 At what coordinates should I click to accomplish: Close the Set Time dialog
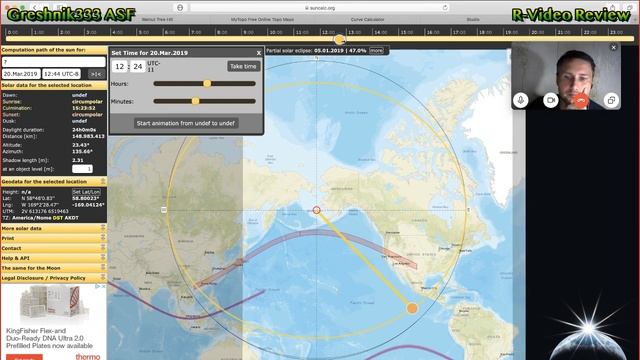pyautogui.click(x=259, y=53)
